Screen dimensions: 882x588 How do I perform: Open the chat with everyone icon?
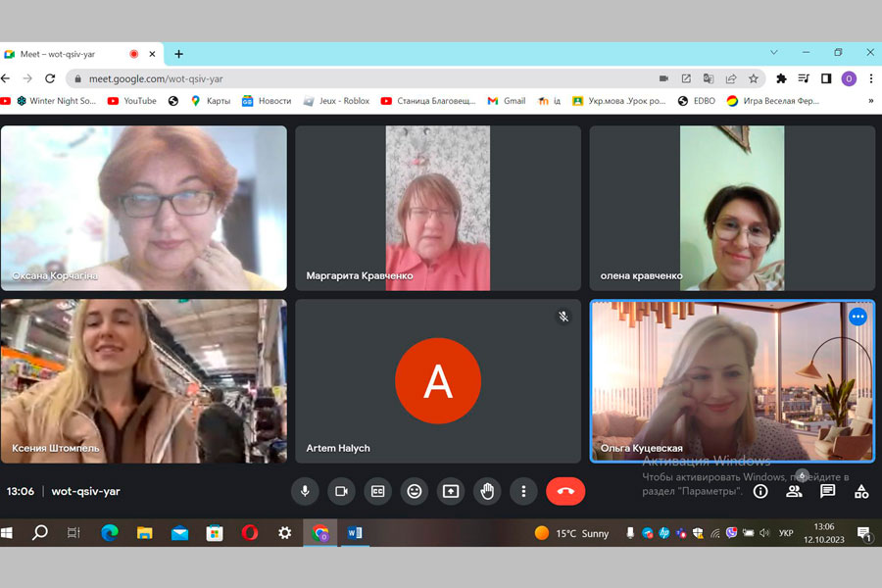click(x=827, y=492)
